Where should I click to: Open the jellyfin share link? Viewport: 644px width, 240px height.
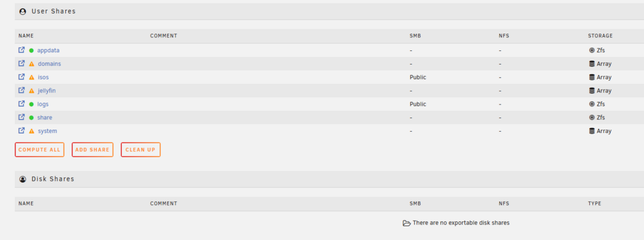coord(47,90)
